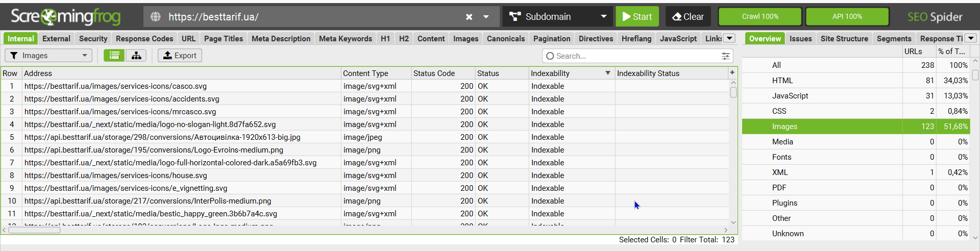Clear the URL field with X icon
This screenshot has width=980, height=251.
coord(469,17)
